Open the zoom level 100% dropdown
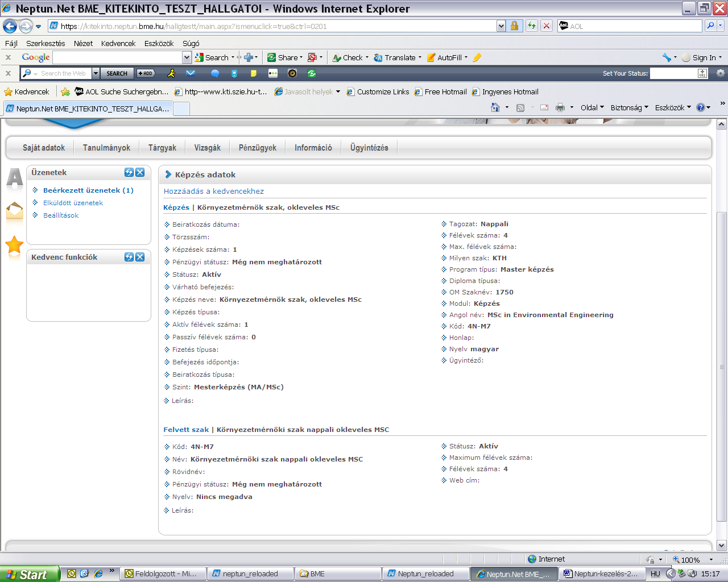This screenshot has height=582, width=728. [x=711, y=560]
